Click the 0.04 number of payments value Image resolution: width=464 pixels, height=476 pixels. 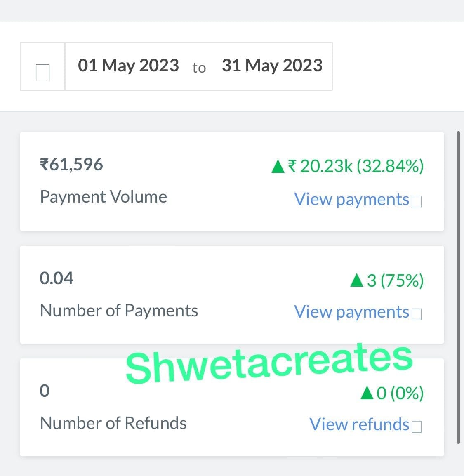point(57,278)
